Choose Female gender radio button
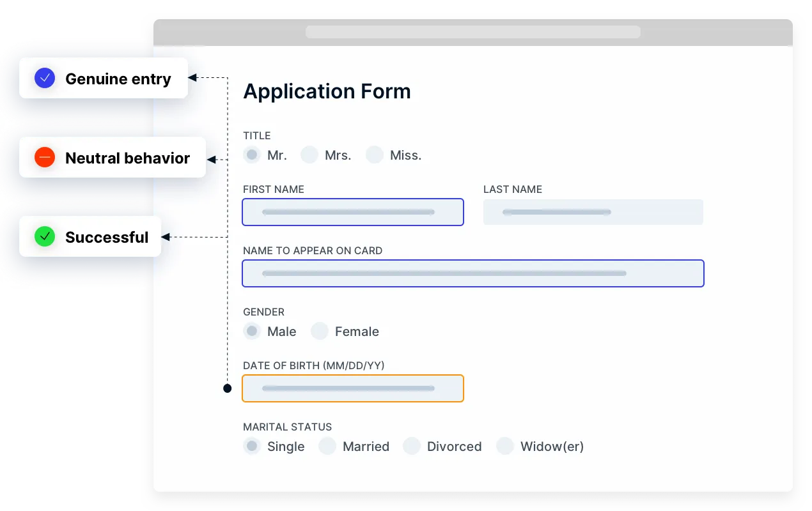Screen dimensions: 812x511 point(320,331)
